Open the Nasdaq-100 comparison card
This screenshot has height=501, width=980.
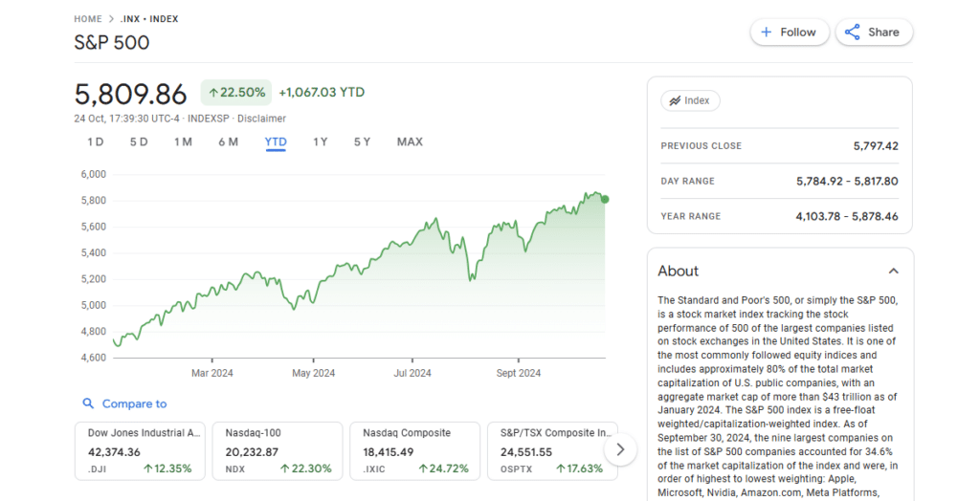point(278,451)
